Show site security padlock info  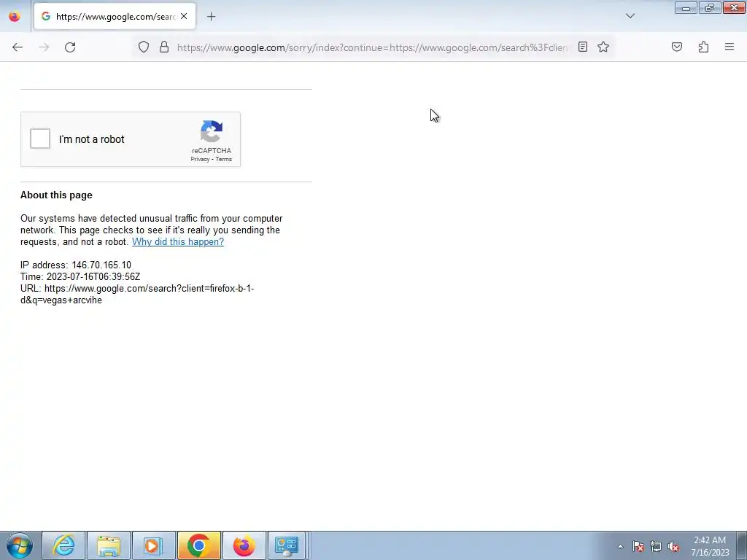pos(164,47)
